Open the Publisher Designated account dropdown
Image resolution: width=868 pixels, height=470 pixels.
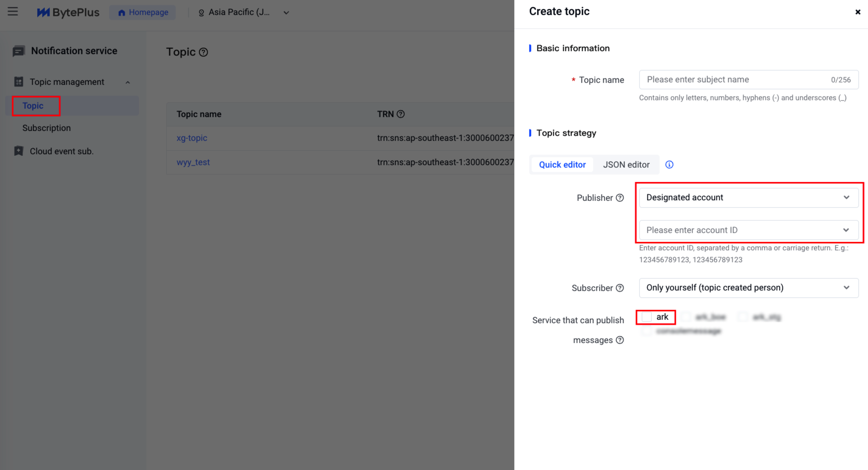point(748,197)
